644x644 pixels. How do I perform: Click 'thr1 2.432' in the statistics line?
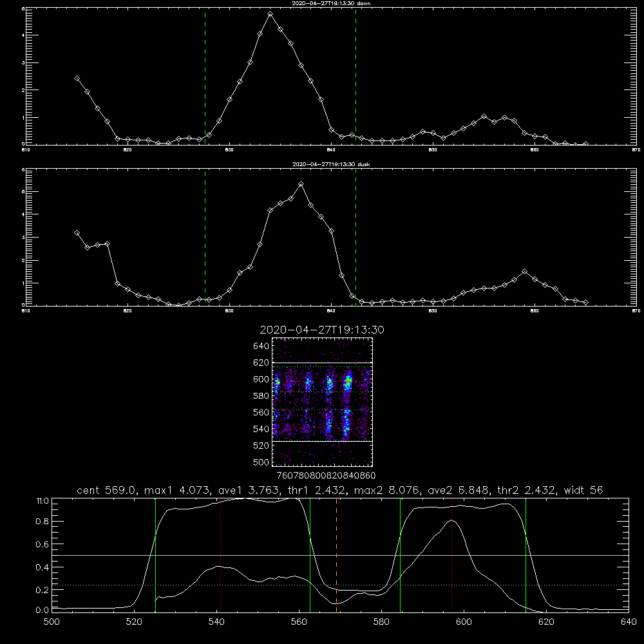316,490
